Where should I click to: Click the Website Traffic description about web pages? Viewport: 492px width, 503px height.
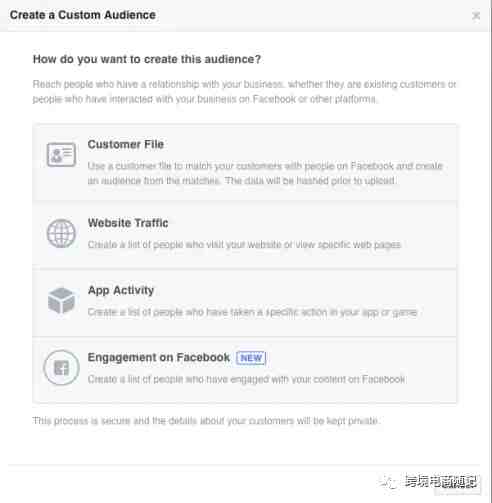(244, 245)
